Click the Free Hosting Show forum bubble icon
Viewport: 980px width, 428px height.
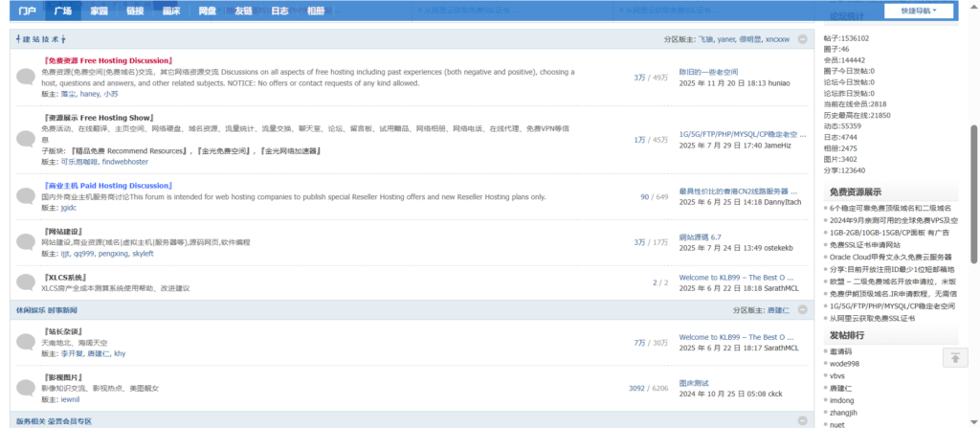pyautogui.click(x=26, y=139)
